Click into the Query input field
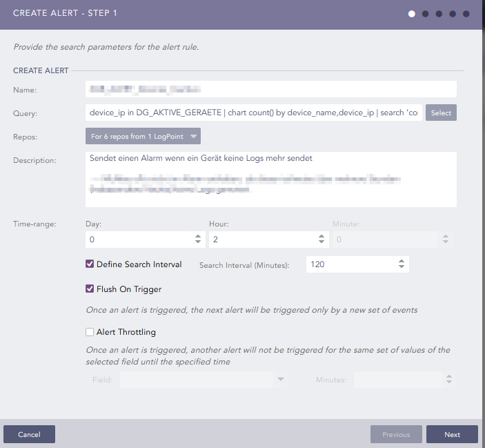This screenshot has width=485, height=448. pyautogui.click(x=253, y=113)
